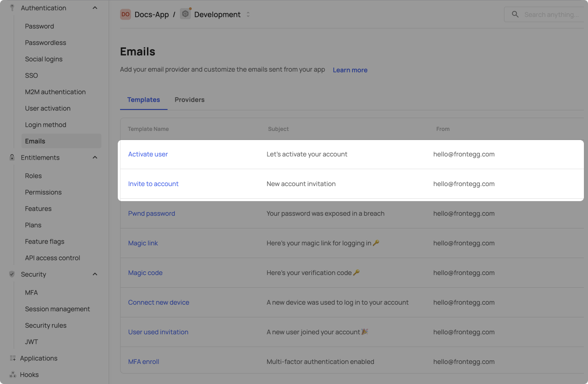Click the Authentication key icon in sidebar
Screen dimensions: 588x384
click(12, 8)
